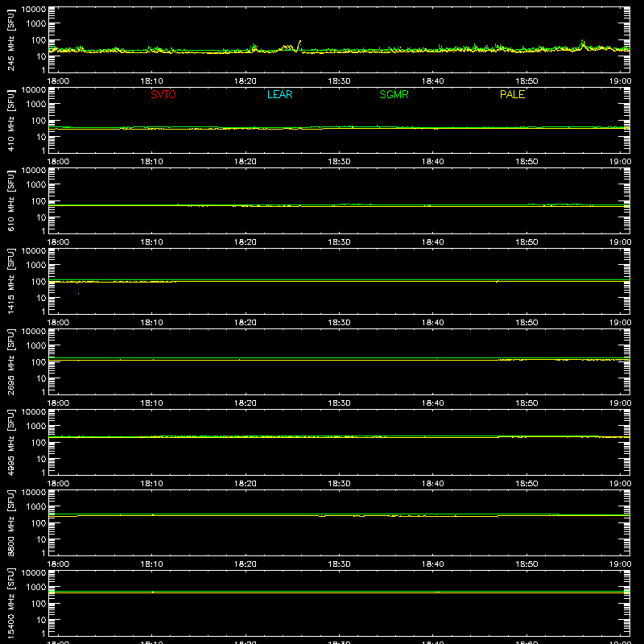
Task: Click 18:10 label under the 610 MHz plot
Action: 151,242
